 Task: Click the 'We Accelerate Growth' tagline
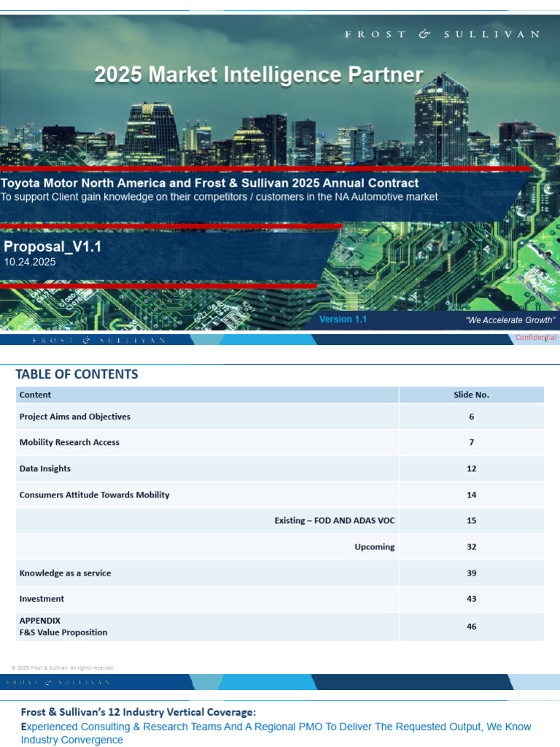click(x=510, y=320)
